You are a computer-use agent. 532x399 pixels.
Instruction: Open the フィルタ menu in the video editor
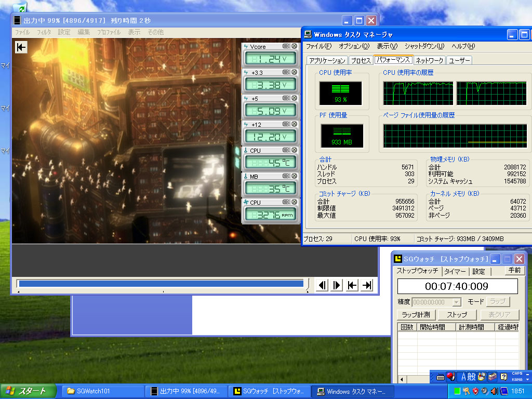44,32
